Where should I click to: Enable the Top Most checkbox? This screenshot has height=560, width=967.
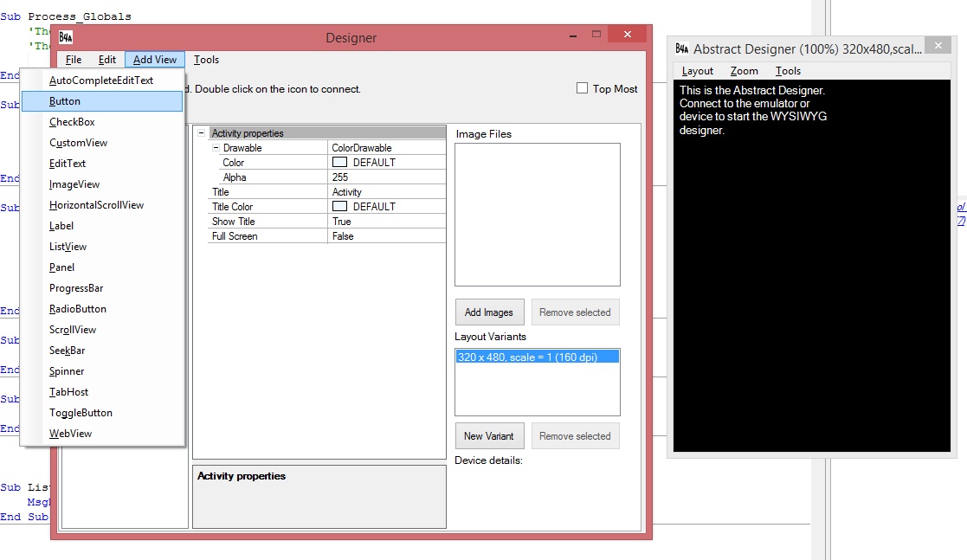[x=582, y=88]
